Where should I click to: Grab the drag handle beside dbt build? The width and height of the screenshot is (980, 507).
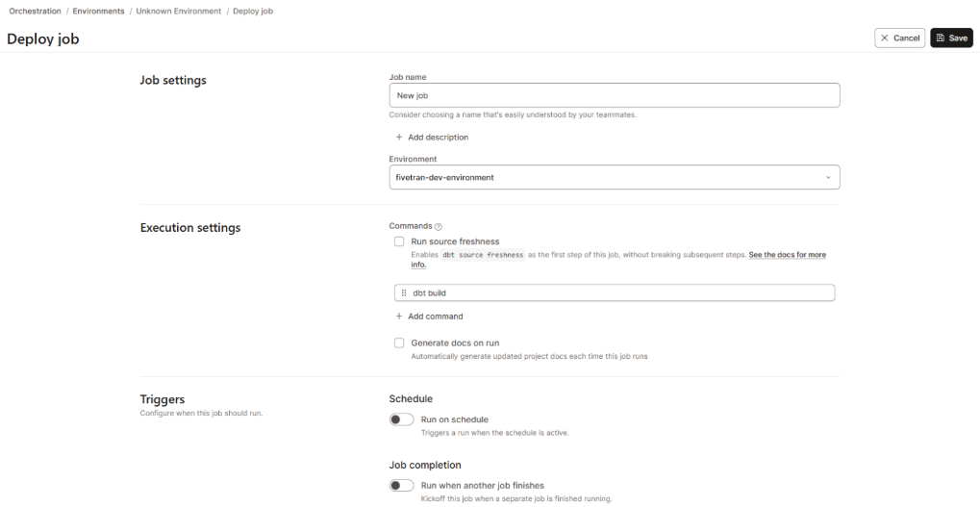click(x=404, y=292)
